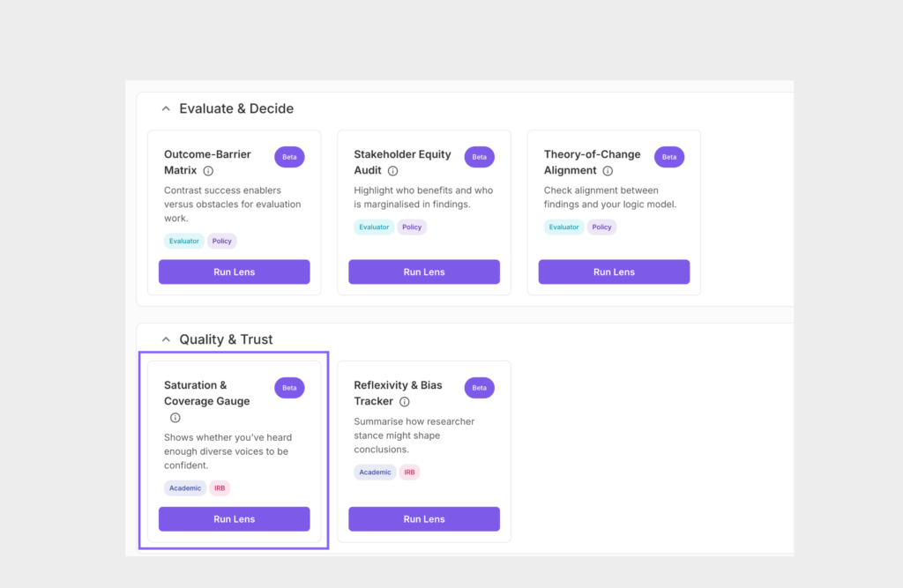
Task: Collapse the Evaluate & Decide section
Action: [x=166, y=108]
